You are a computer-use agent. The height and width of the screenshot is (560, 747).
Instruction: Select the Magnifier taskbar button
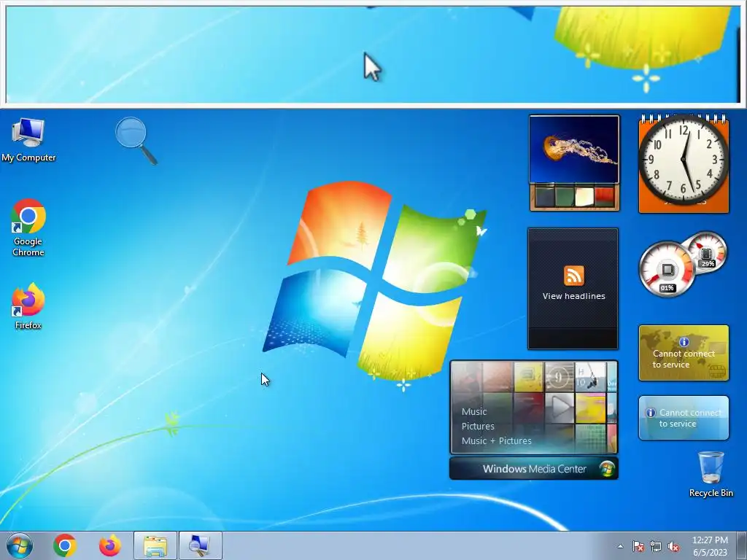[x=200, y=545]
